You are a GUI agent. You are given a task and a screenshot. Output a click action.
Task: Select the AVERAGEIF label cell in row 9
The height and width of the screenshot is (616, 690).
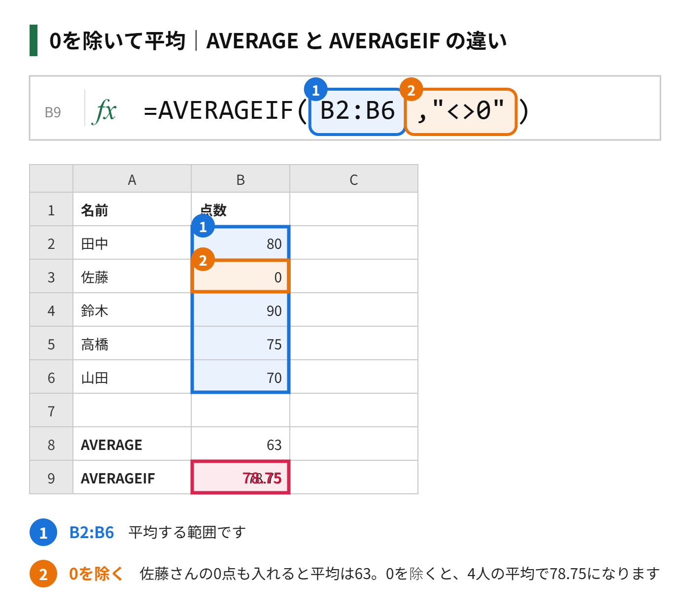pyautogui.click(x=132, y=478)
